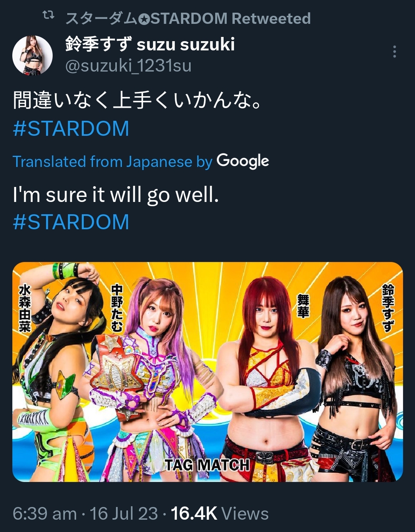Open the three-dot more options menu
This screenshot has height=532, width=415.
(395, 52)
